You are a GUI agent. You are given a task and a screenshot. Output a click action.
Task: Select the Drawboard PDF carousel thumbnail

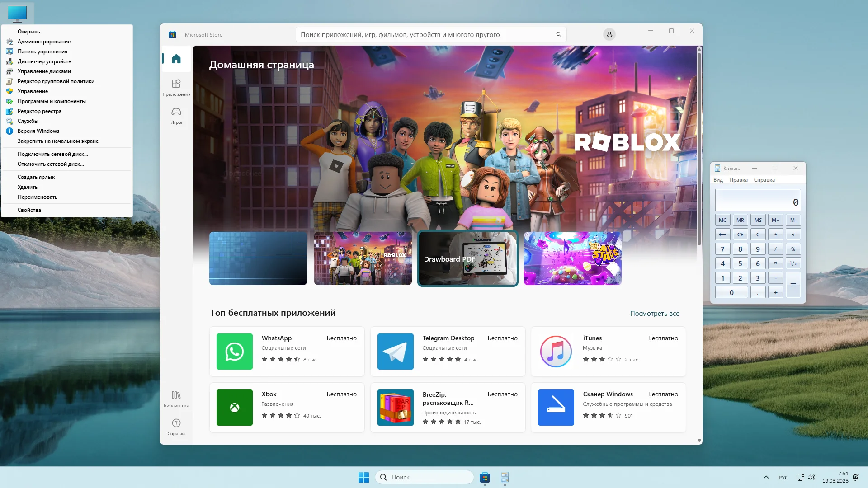pyautogui.click(x=467, y=258)
